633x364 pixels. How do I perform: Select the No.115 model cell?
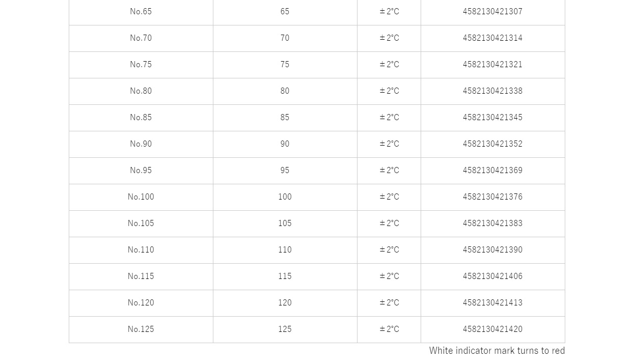[141, 276]
